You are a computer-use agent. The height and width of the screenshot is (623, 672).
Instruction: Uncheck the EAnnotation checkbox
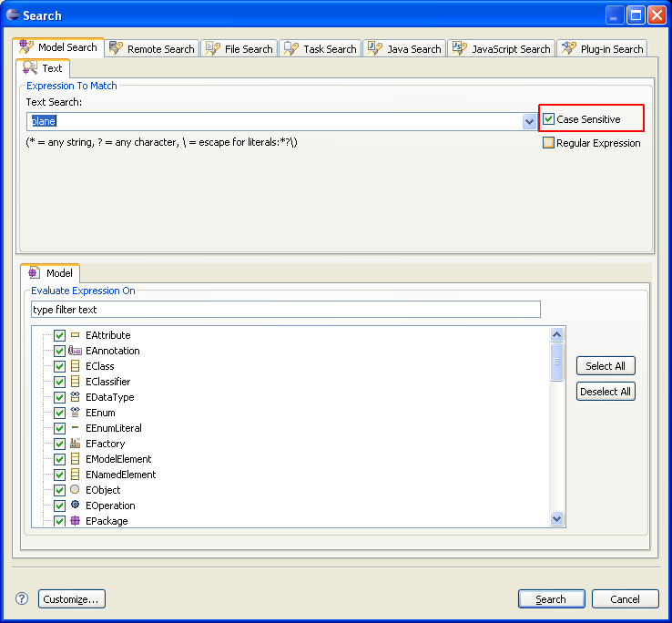59,351
